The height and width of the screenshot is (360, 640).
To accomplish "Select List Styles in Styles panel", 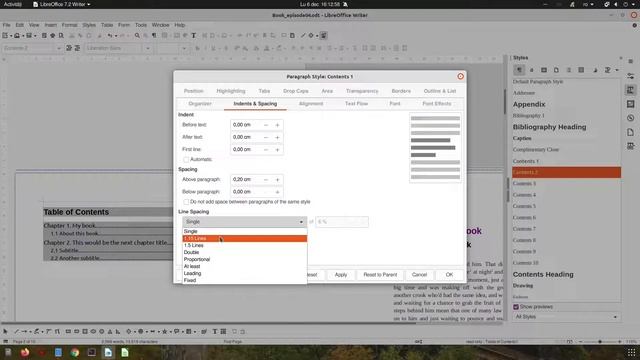I will coord(569,70).
